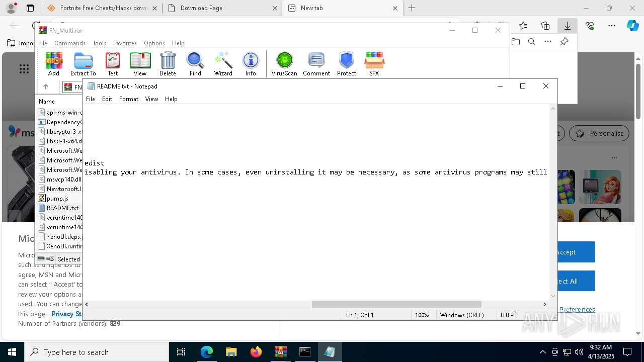The height and width of the screenshot is (362, 644).
Task: Click the Edge Collections icon
Action: [545, 26]
